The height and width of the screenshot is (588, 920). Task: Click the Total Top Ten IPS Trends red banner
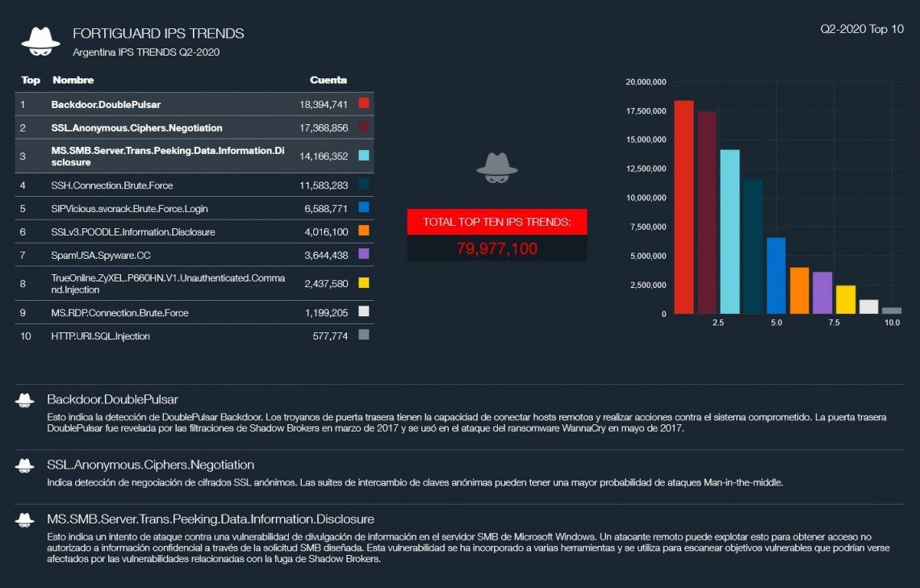[497, 222]
